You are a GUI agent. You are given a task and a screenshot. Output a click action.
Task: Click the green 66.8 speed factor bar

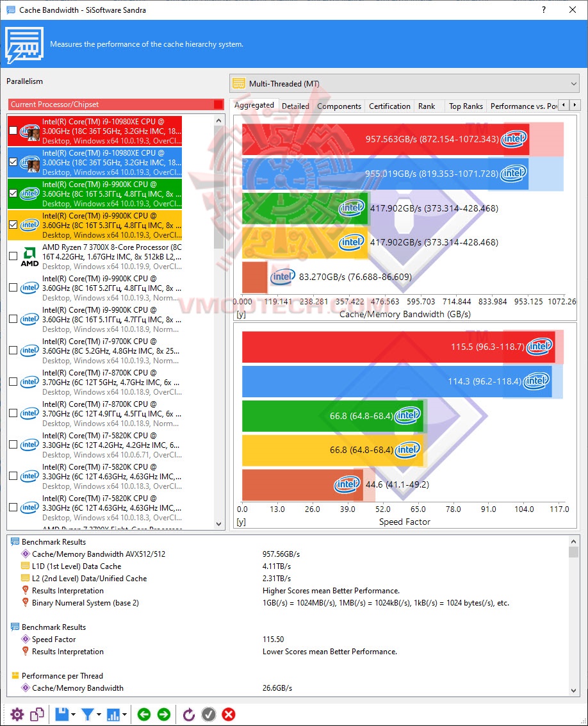coord(332,416)
